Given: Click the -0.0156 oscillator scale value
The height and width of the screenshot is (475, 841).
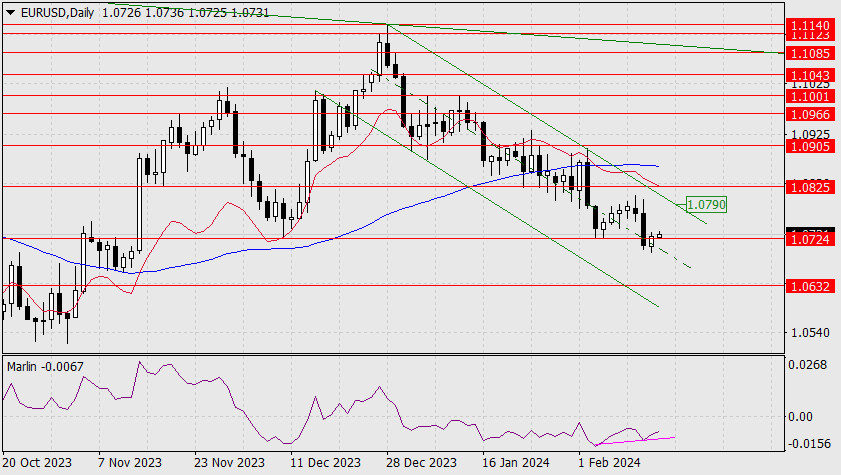Looking at the screenshot, I should point(809,443).
